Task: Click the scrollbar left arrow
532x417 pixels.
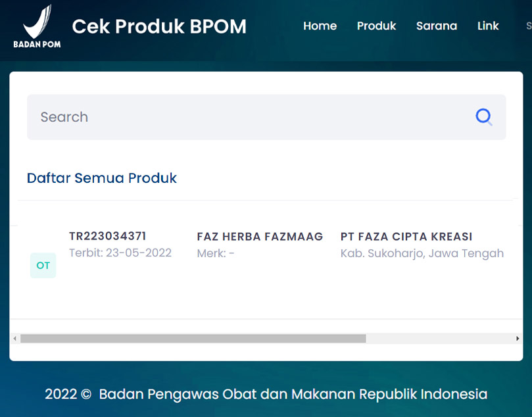Action: (14, 338)
